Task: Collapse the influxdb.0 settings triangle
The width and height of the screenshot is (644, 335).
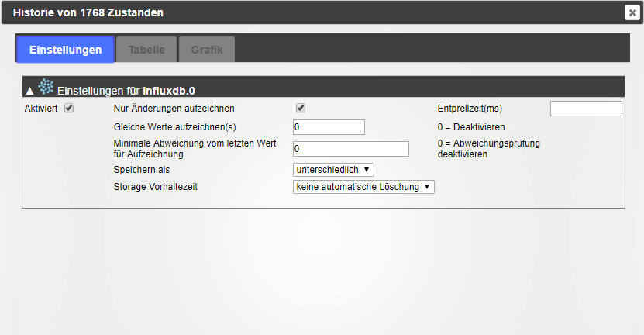Action: coord(29,91)
